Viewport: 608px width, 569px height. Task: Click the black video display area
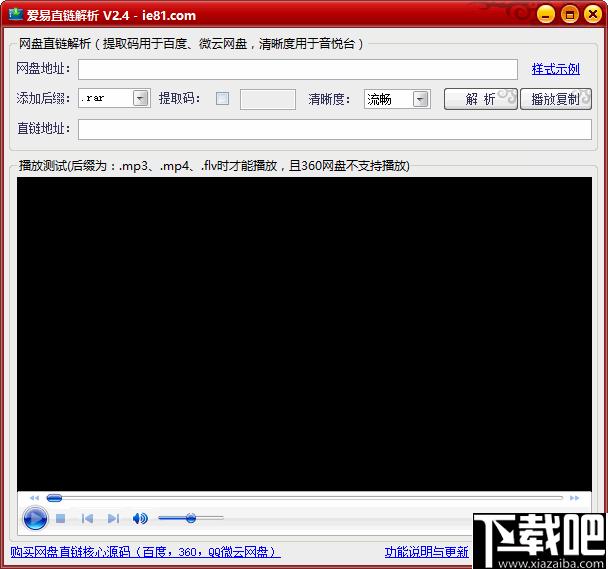tap(304, 334)
